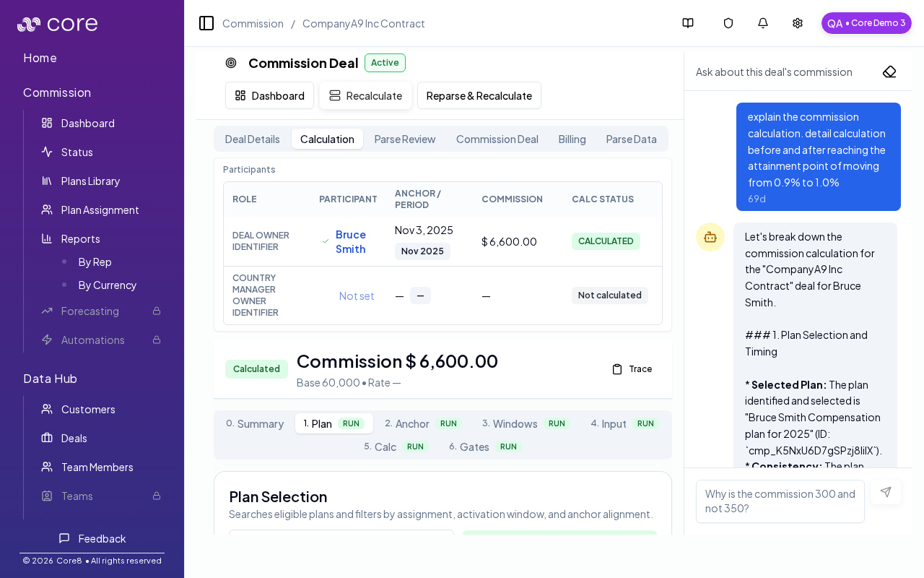Open notifications bell icon
Viewport: 924px width, 578px height.
click(763, 23)
